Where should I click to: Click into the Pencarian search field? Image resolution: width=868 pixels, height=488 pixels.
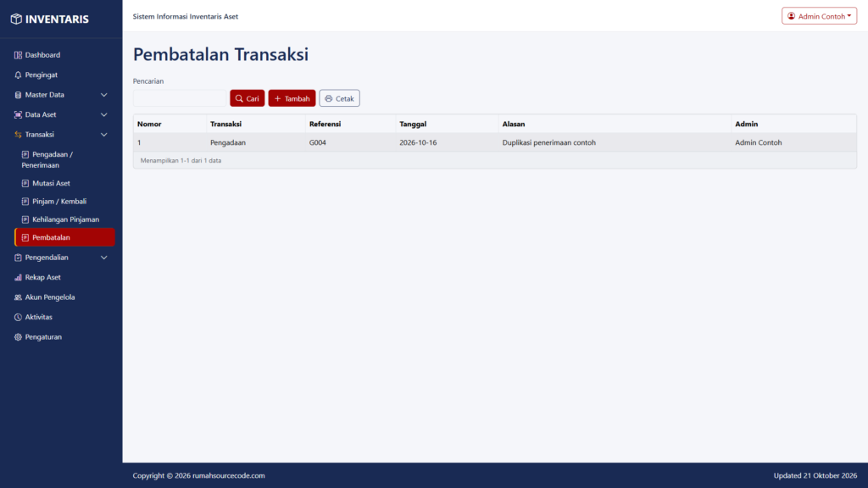click(x=180, y=98)
